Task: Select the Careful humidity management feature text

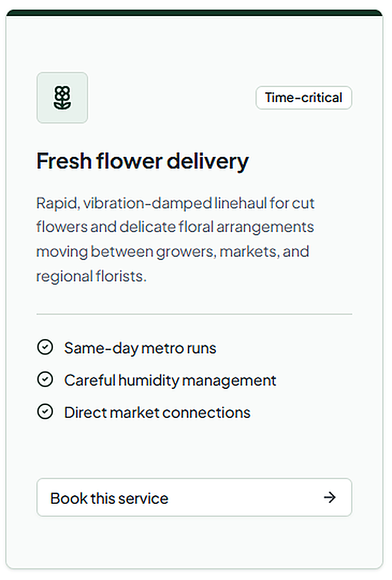Action: coord(170,380)
